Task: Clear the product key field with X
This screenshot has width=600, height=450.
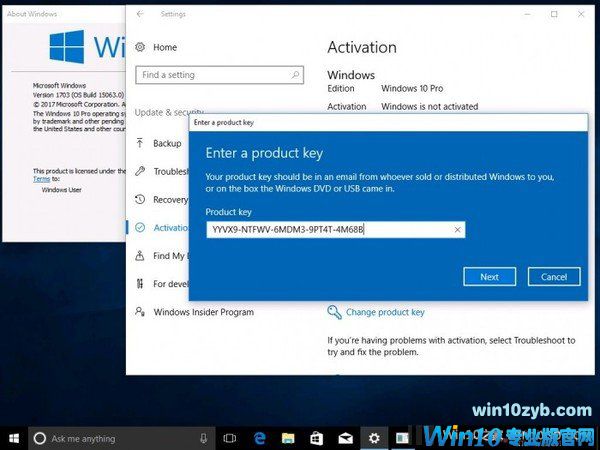Action: (x=457, y=230)
